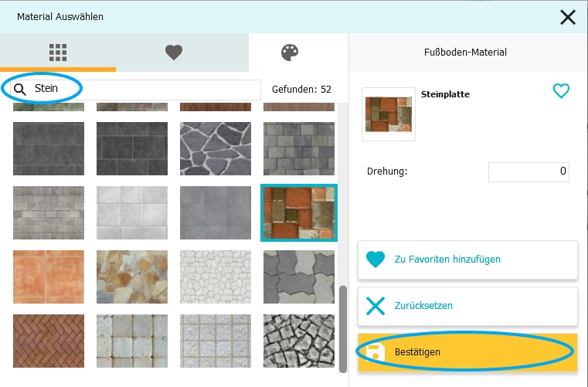Image resolution: width=588 pixels, height=387 pixels.
Task: Select the highlighted red brick Steinplatte texture
Action: 299,212
